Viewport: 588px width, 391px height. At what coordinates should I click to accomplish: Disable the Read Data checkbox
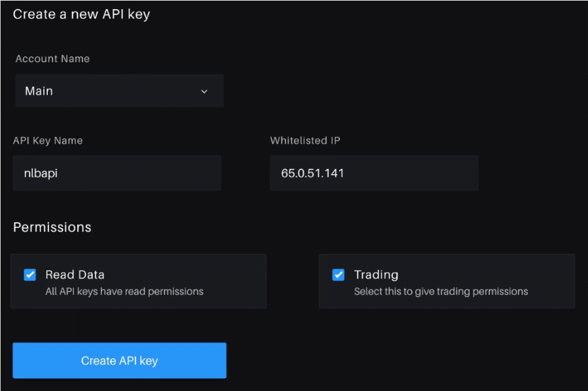(x=29, y=274)
